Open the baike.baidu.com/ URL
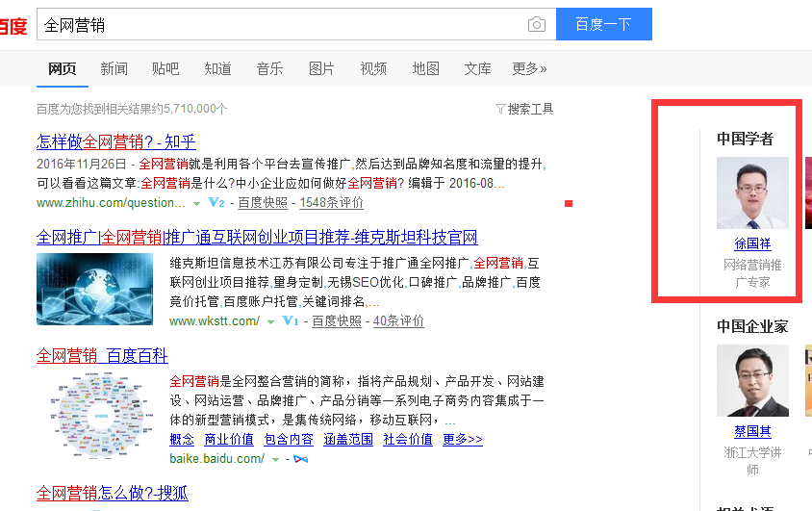Screen dimensions: 812x511 pyautogui.click(x=217, y=459)
